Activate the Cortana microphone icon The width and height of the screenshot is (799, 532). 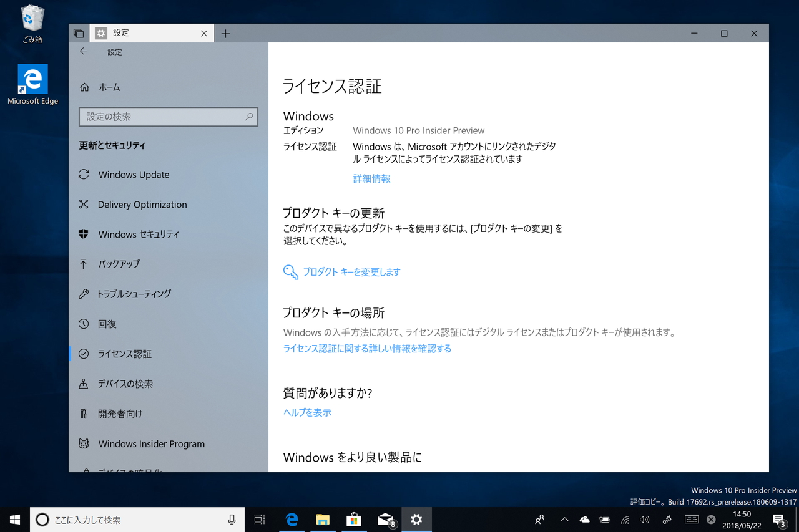click(232, 520)
